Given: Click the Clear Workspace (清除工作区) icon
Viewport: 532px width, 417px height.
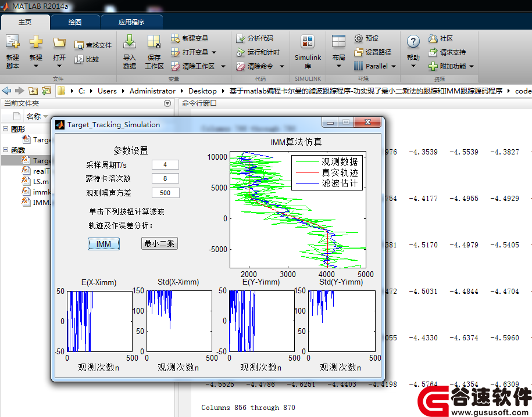Looking at the screenshot, I should point(175,66).
